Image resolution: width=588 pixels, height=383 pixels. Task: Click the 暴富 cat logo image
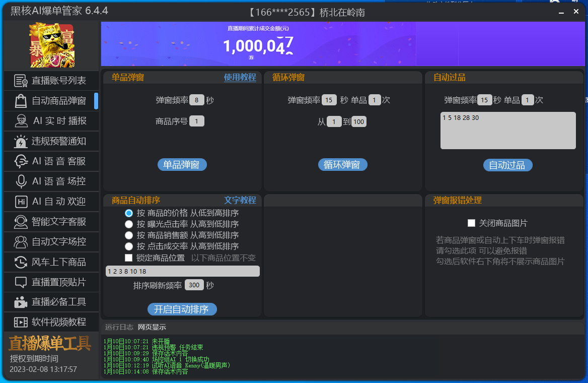coord(52,45)
